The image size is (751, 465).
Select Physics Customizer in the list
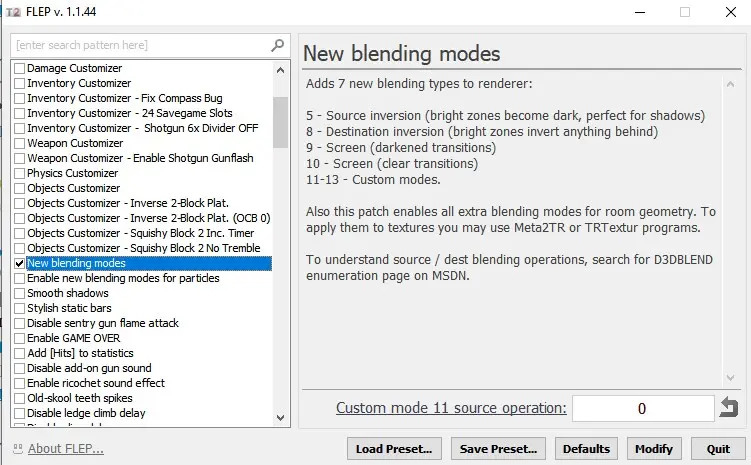pos(73,173)
